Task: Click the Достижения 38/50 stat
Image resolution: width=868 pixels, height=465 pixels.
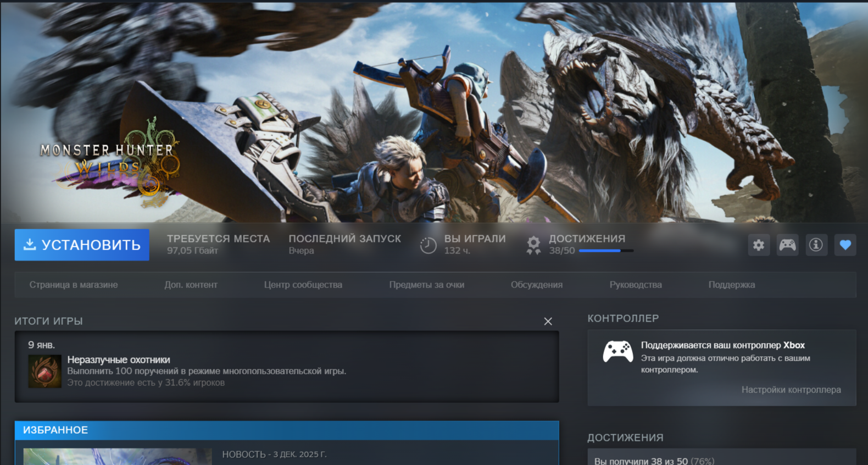Action: (587, 245)
